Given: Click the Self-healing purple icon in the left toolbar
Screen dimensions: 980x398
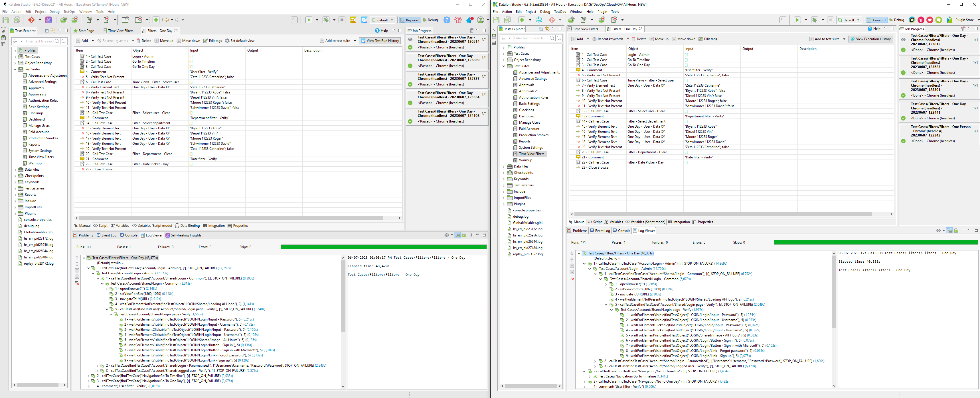Looking at the screenshot, I should point(48,20).
